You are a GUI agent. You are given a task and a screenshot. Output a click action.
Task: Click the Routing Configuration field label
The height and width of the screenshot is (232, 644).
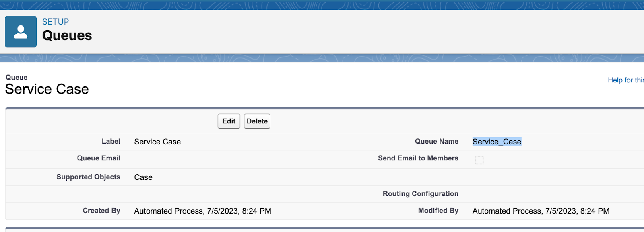coord(420,194)
